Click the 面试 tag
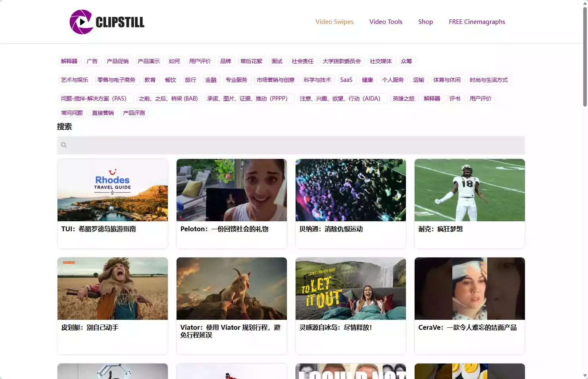The image size is (588, 379). tap(277, 61)
